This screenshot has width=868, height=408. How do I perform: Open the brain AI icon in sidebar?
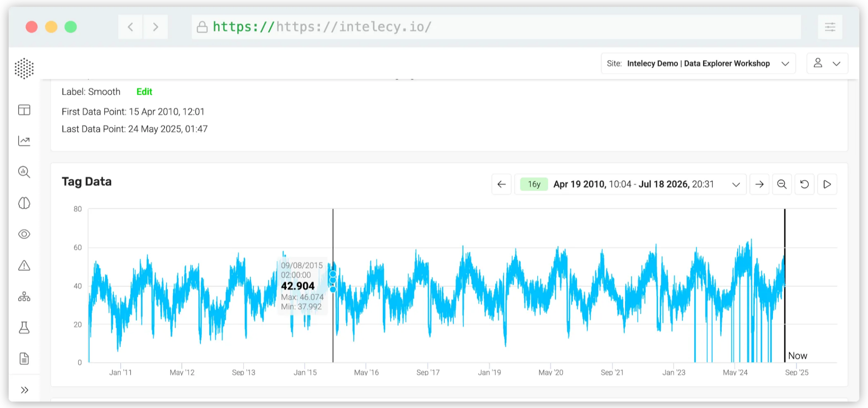(x=24, y=203)
